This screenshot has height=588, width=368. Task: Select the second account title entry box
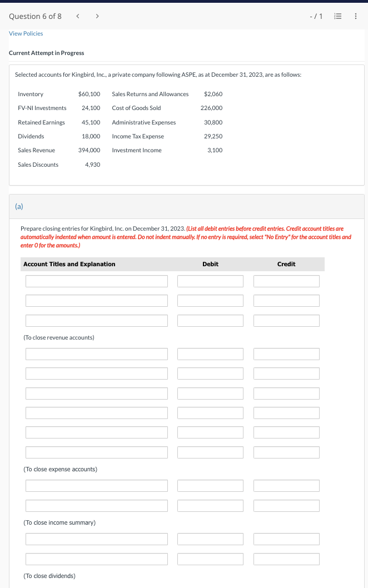[96, 301]
